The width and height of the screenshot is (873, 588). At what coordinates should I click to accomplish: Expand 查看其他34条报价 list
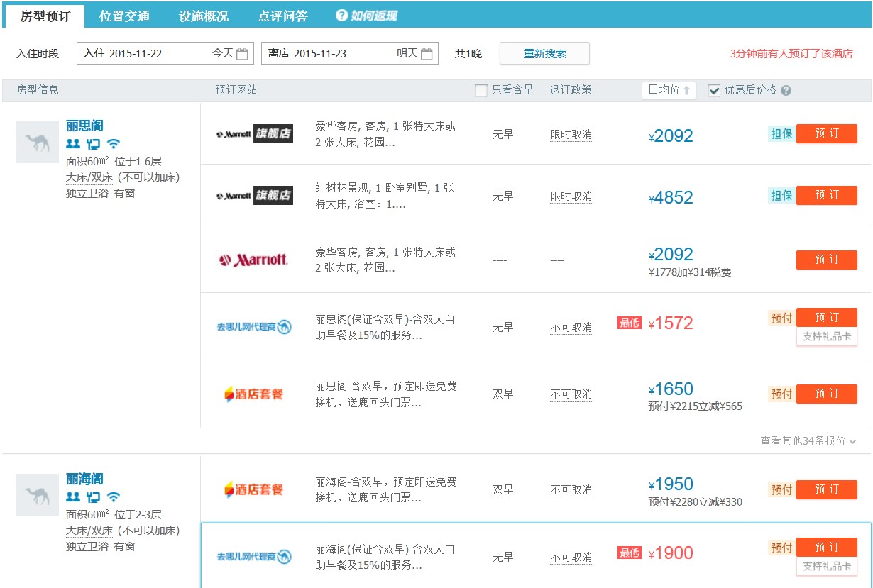tap(808, 441)
